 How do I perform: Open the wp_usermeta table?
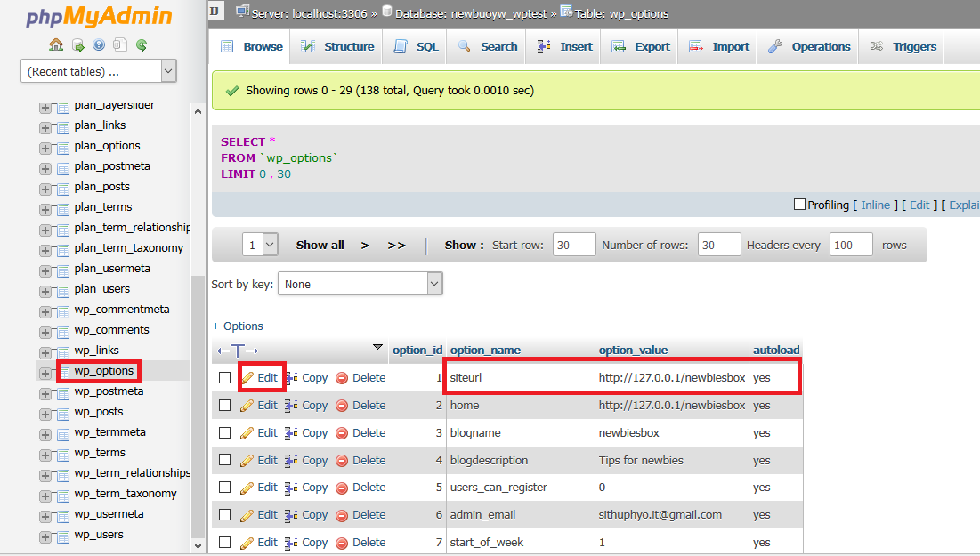point(109,514)
